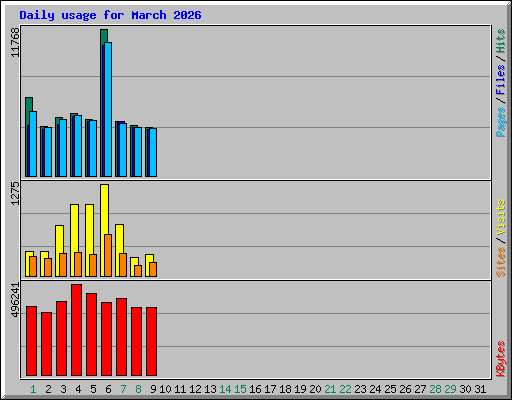The width and height of the screenshot is (512, 400).
Task: Click the 'Hits' legend label
Action: 501,41
